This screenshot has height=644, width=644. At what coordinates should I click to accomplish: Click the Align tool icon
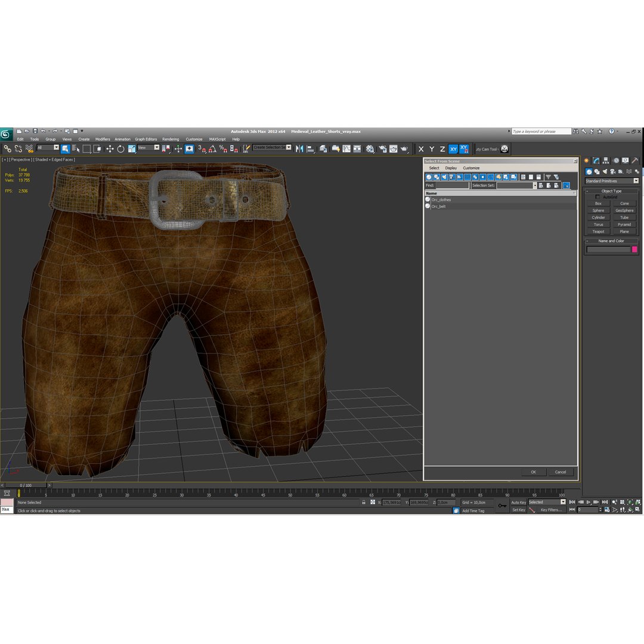[x=311, y=148]
